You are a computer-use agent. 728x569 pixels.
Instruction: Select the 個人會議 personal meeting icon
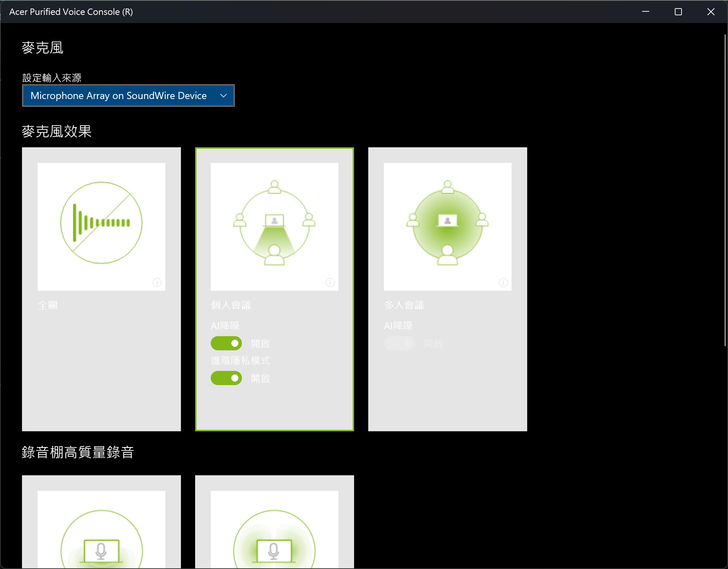tap(274, 223)
